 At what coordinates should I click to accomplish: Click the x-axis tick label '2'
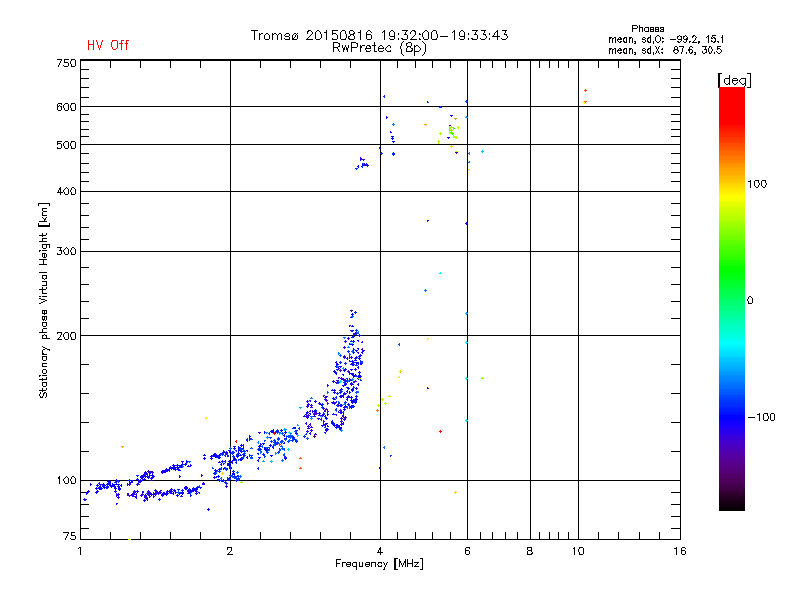coord(230,551)
